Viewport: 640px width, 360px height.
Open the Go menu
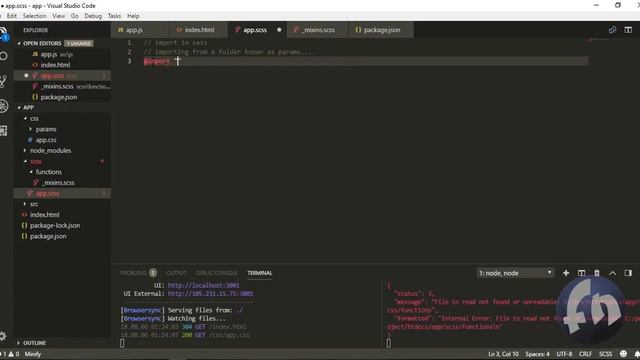(x=75, y=16)
